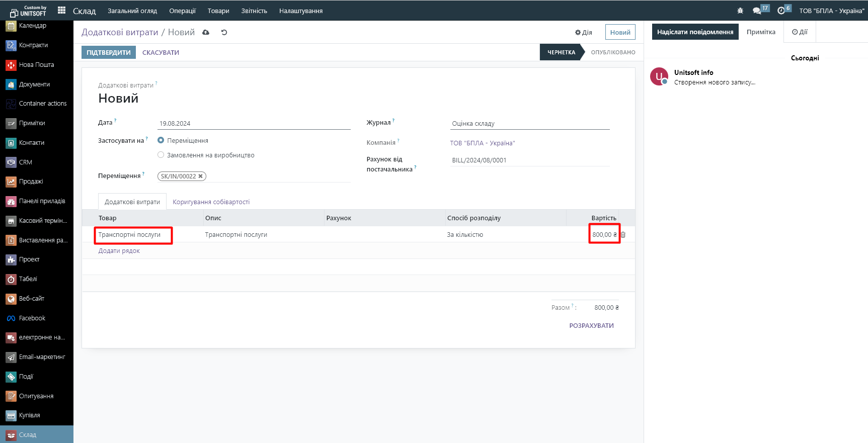Select Замовлення на виробництво radio option
This screenshot has height=443, width=868.
click(x=161, y=155)
